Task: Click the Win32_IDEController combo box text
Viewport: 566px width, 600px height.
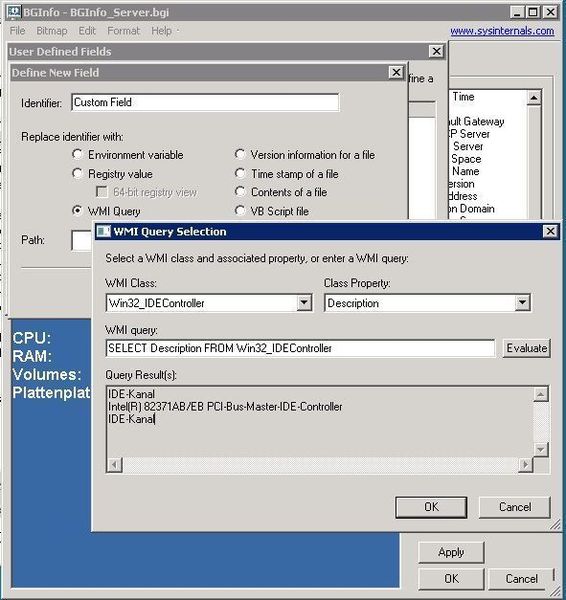Action: (157, 303)
